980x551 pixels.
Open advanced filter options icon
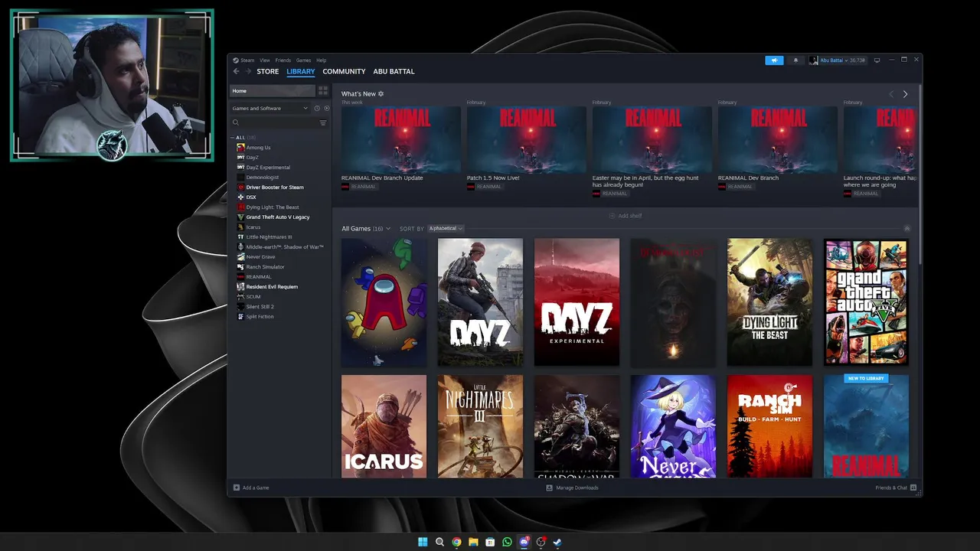click(x=323, y=122)
